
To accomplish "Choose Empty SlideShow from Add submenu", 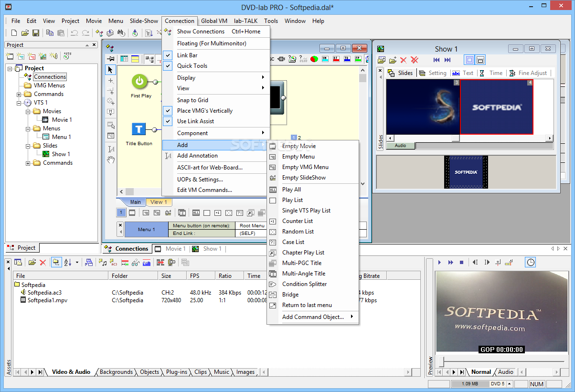I will [x=313, y=178].
